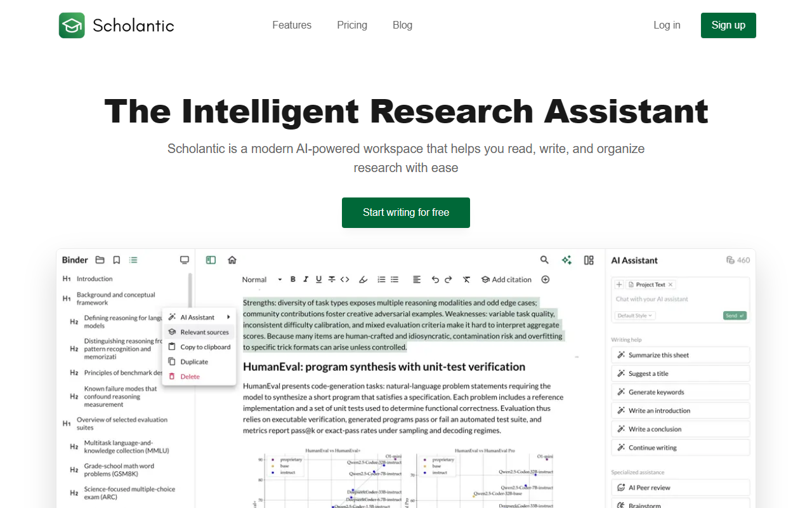Image resolution: width=812 pixels, height=508 pixels.
Task: Open the Blog nav link
Action: pyautogui.click(x=402, y=25)
